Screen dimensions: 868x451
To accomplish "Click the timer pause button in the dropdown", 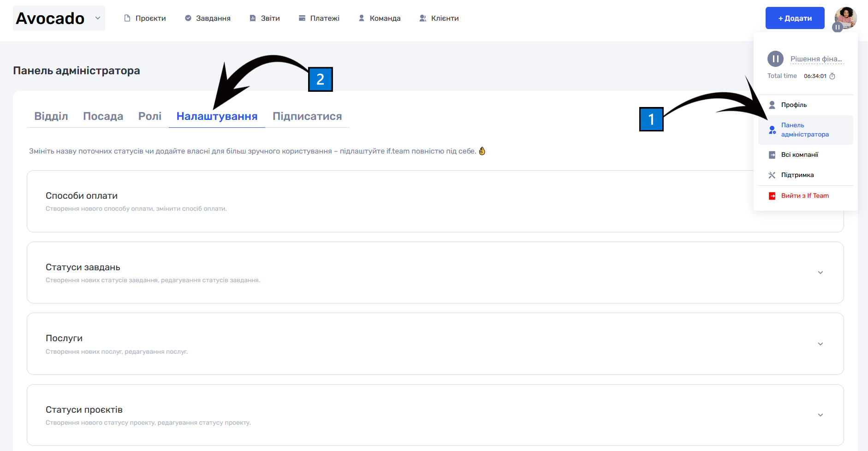I will pos(775,59).
